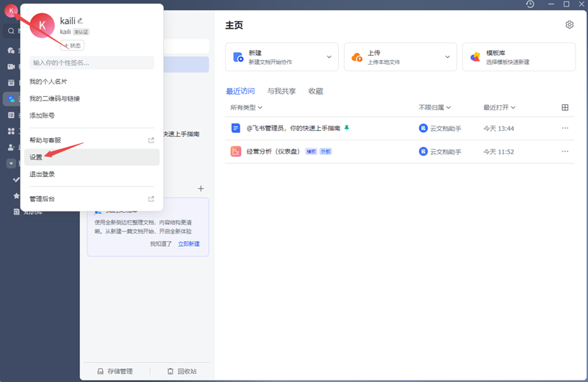The height and width of the screenshot is (382, 588).
Task: Open the 快速上手指南 document row
Action: 399,129
